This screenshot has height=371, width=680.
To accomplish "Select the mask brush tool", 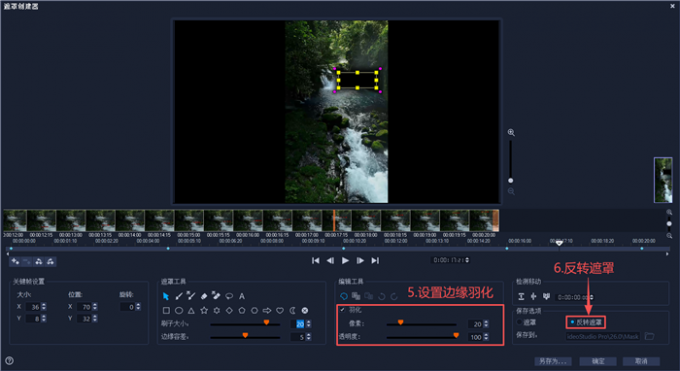I will click(179, 296).
